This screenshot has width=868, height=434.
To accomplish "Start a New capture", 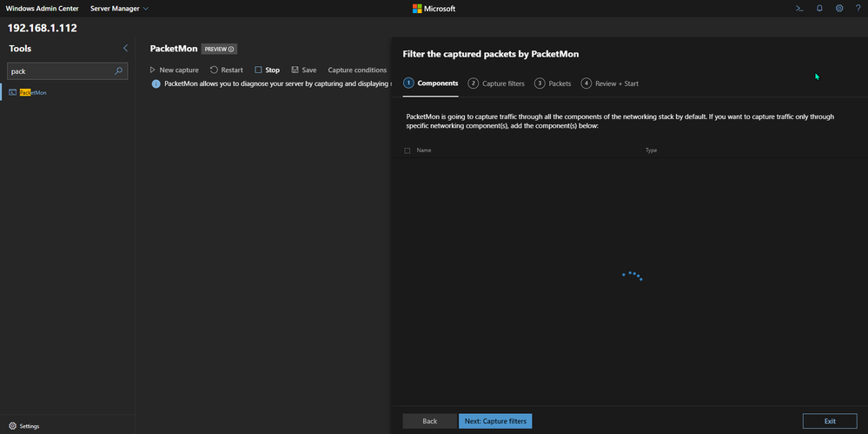I will tap(175, 70).
